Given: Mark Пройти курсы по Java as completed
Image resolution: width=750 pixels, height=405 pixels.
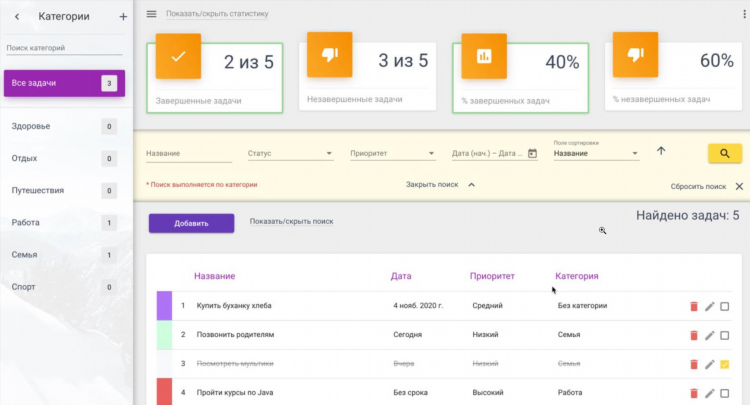Looking at the screenshot, I should 725,394.
